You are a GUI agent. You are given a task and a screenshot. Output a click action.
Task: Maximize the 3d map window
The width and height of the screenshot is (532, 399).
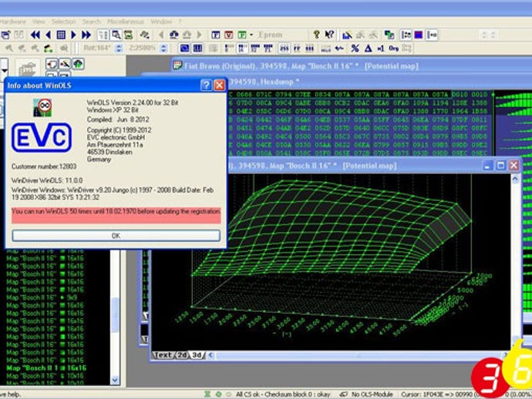[x=501, y=166]
